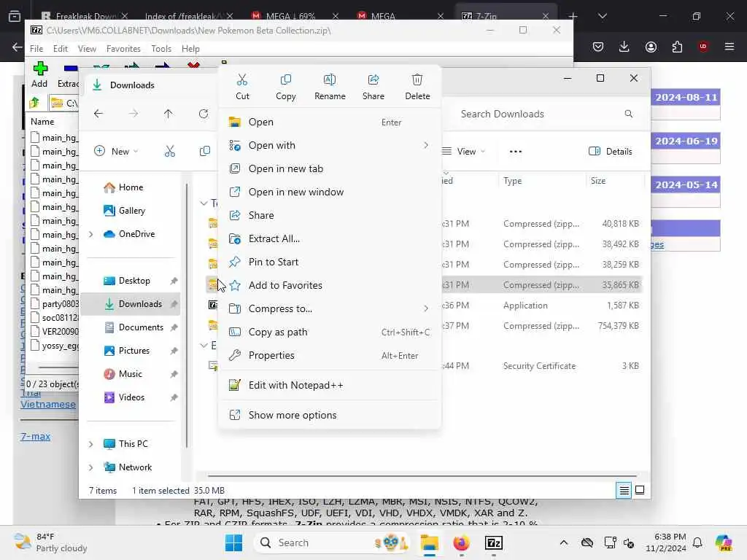The width and height of the screenshot is (747, 560).
Task: Switch to large thumbnails view icon
Action: (640, 490)
